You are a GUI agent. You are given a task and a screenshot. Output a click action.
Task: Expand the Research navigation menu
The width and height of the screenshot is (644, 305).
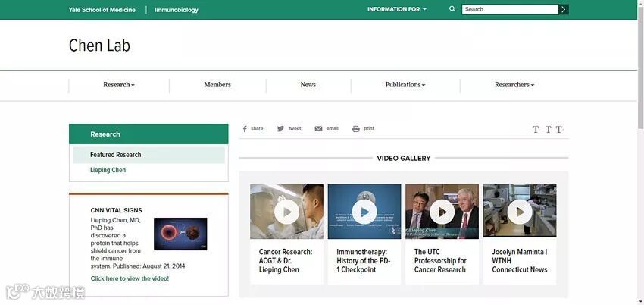tap(119, 85)
